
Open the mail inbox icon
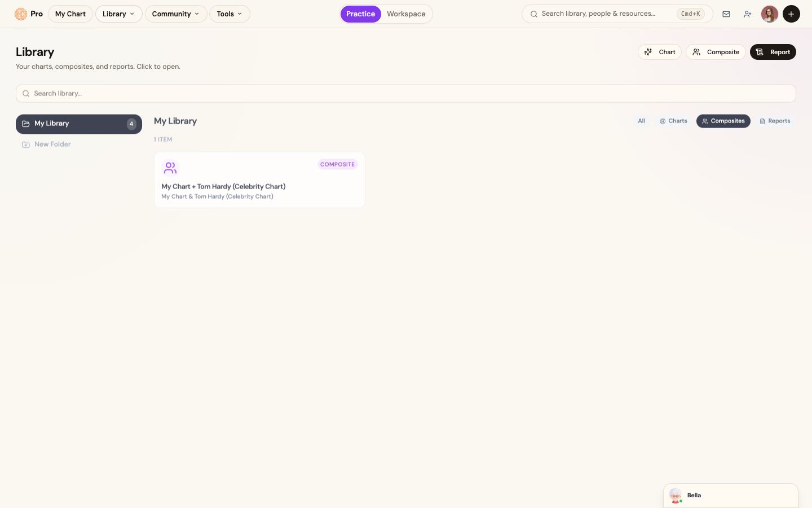pyautogui.click(x=726, y=14)
